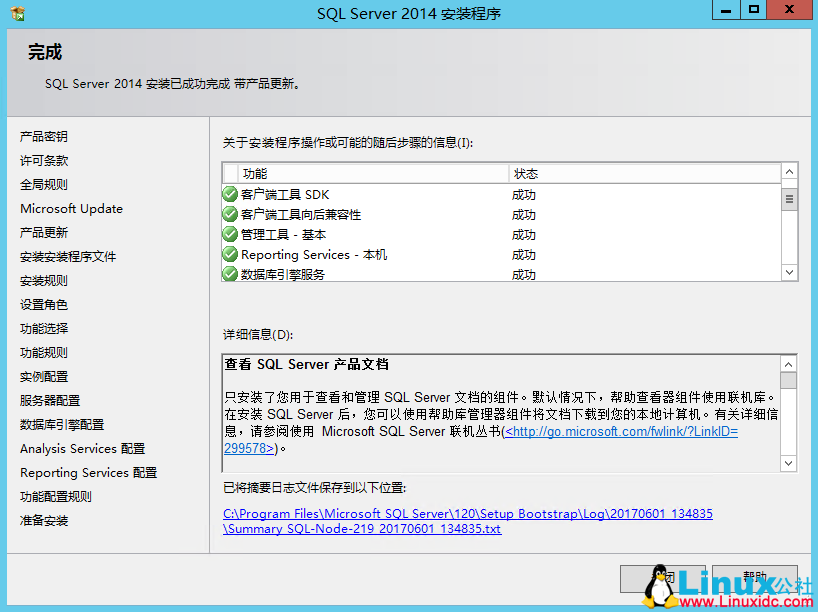The width and height of the screenshot is (818, 612).
Task: Click the success icon beside 客户端工具 SDK
Action: tap(230, 194)
